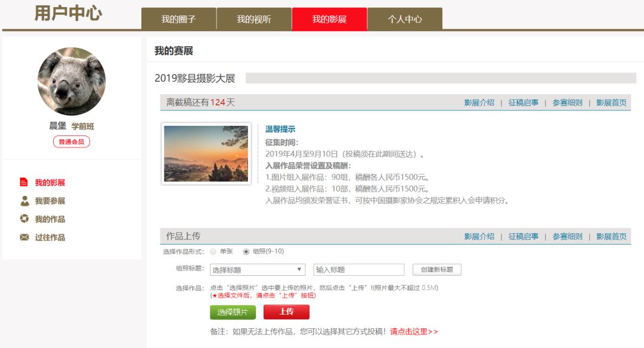Open the 我的影展 tab
The height and width of the screenshot is (348, 644).
pos(329,19)
